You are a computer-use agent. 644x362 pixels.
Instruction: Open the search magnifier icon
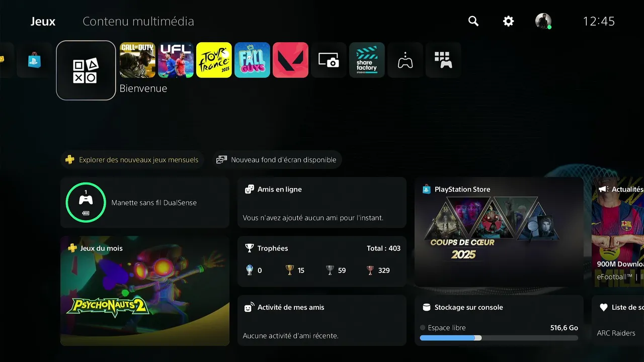473,21
